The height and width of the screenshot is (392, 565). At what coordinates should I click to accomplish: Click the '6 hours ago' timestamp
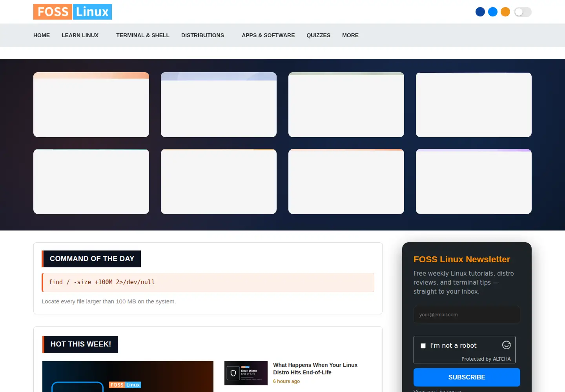point(286,381)
